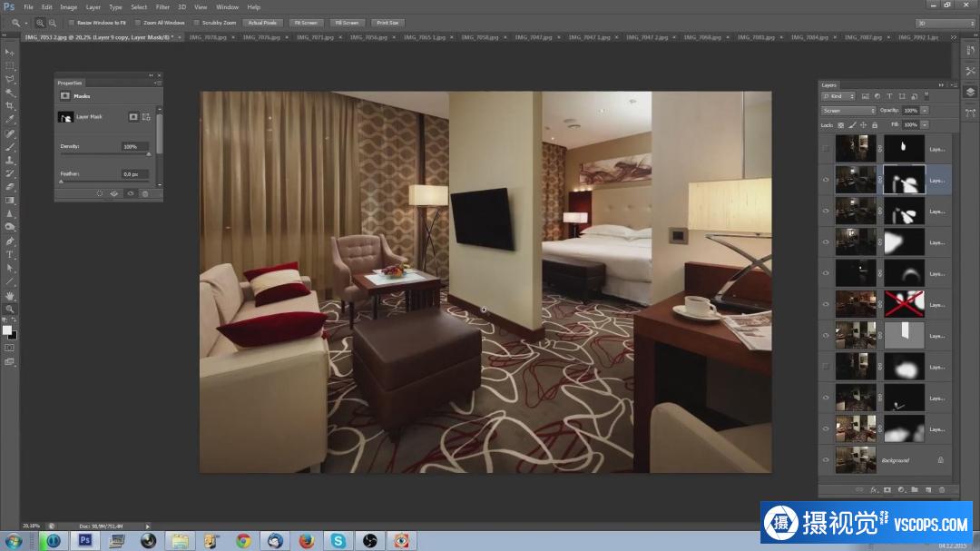Expand the document tabs overflow arrows
980x551 pixels.
[x=953, y=37]
